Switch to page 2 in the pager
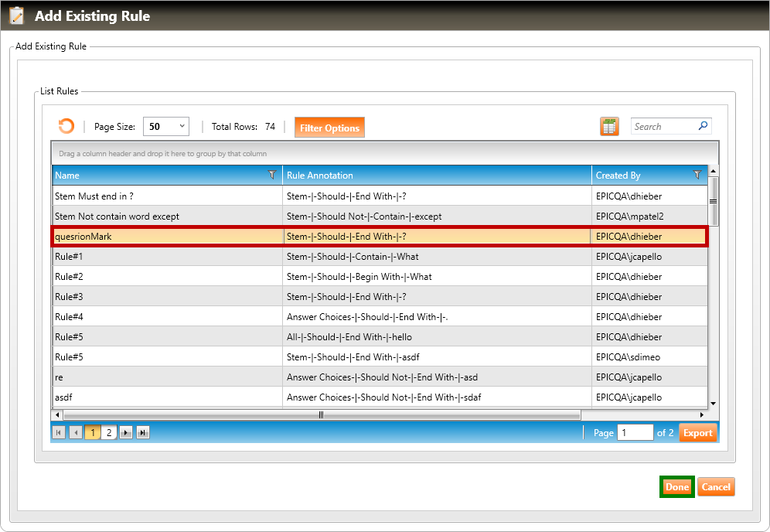Screen dimensions: 770x532 pyautogui.click(x=109, y=433)
